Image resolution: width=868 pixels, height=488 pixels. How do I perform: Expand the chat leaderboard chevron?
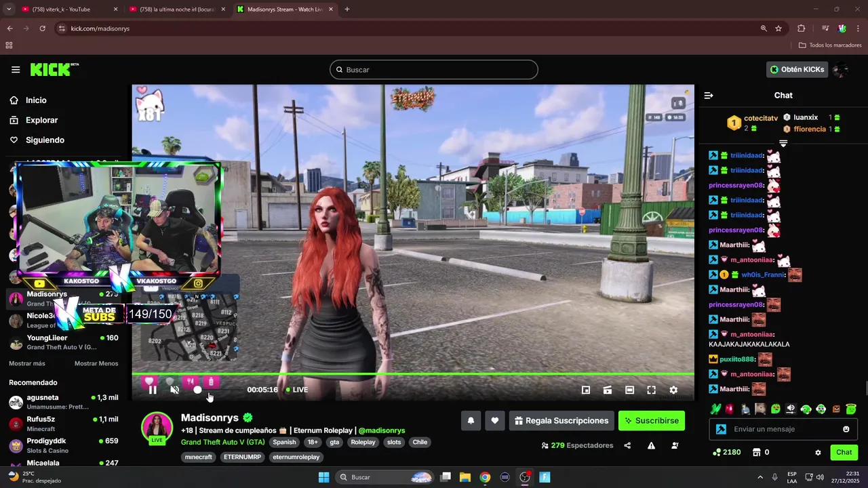tap(783, 144)
